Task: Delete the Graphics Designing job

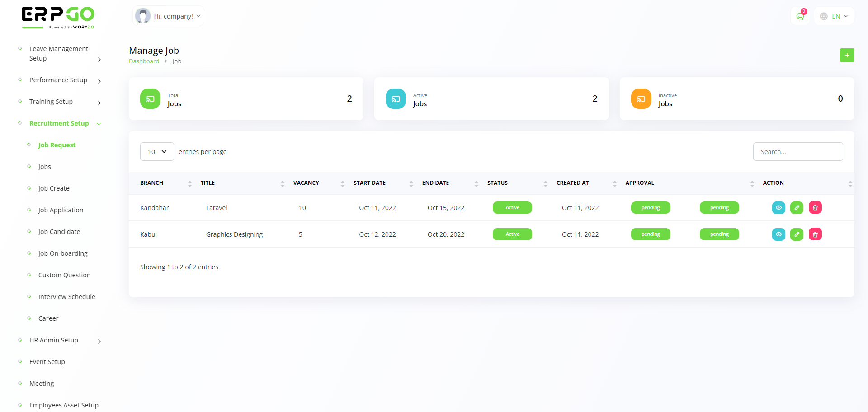Action: tap(815, 234)
